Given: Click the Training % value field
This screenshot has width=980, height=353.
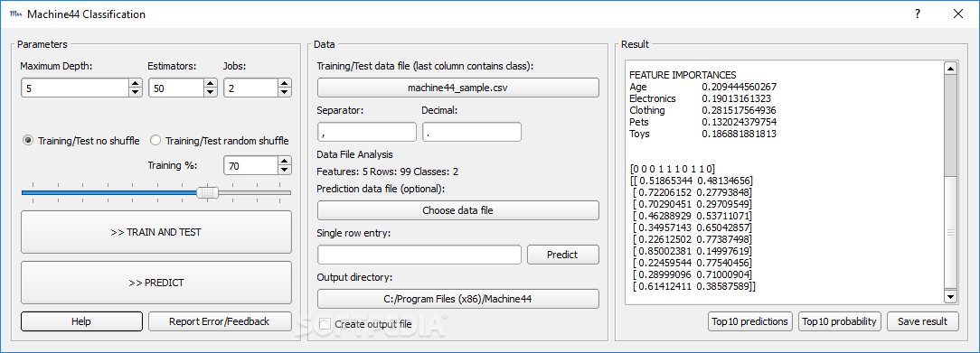Looking at the screenshot, I should [x=250, y=166].
